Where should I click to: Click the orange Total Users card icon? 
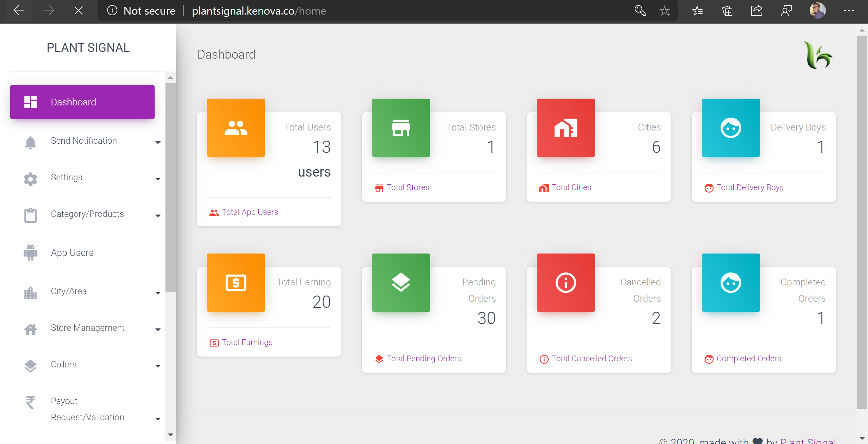(x=236, y=128)
